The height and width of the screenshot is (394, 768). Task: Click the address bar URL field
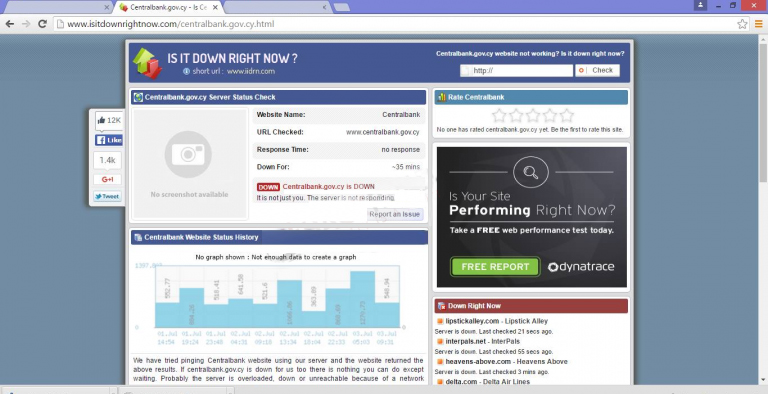tap(394, 24)
